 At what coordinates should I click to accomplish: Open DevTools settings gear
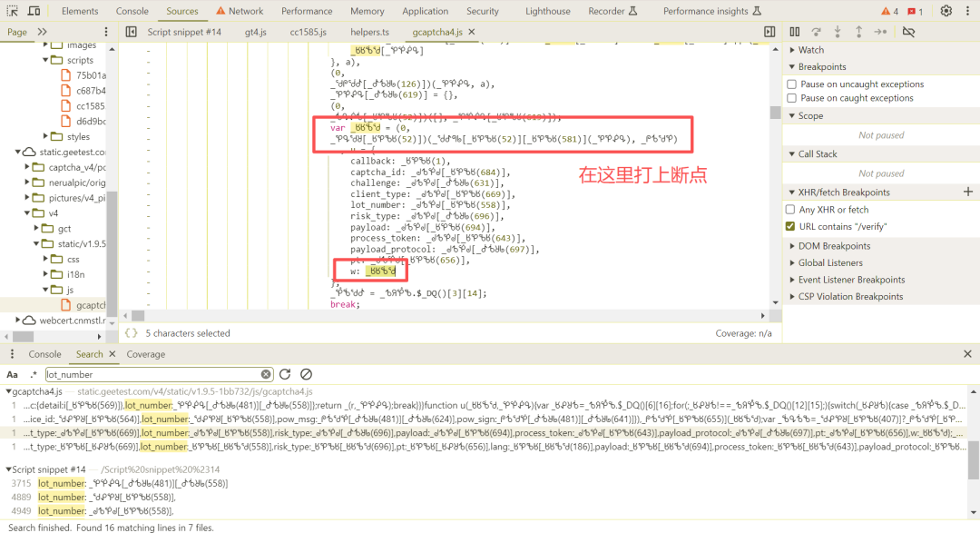(x=946, y=11)
